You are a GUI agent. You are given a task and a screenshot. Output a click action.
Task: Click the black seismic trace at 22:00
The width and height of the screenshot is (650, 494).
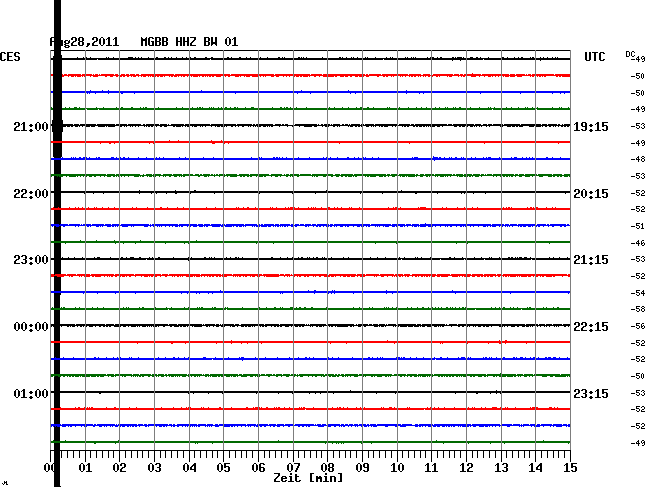tap(310, 192)
